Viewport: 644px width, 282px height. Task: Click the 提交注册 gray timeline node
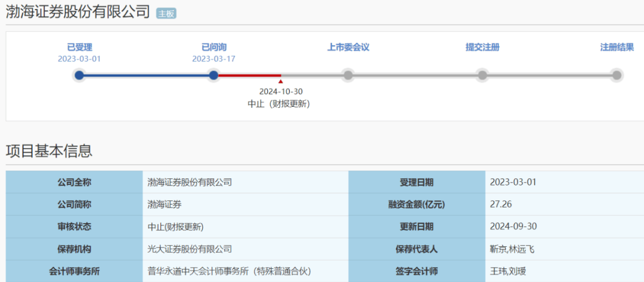pyautogui.click(x=482, y=75)
